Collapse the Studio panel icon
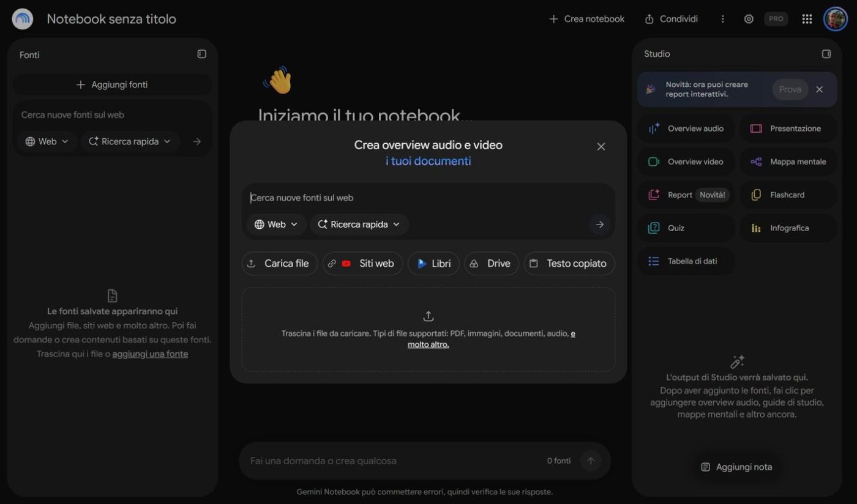Image resolution: width=857 pixels, height=504 pixels. 826,54
